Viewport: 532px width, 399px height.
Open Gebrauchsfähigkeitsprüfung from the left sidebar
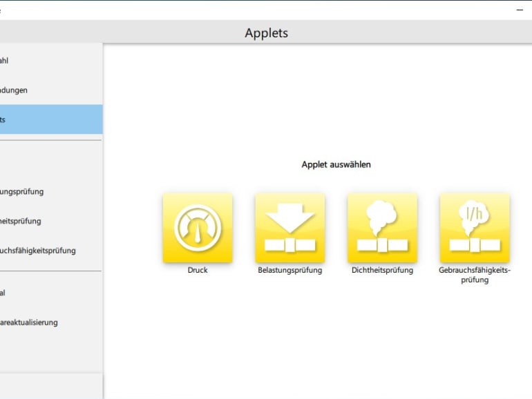(38, 251)
